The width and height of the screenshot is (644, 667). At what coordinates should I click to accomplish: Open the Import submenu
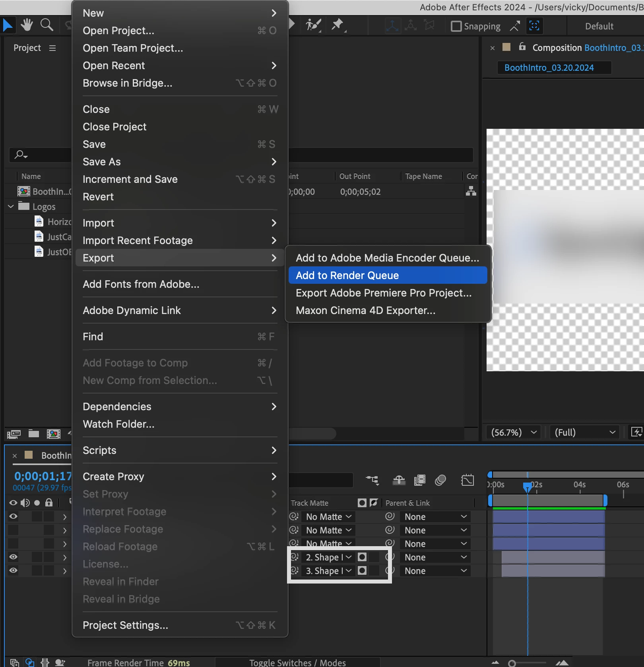(180, 223)
